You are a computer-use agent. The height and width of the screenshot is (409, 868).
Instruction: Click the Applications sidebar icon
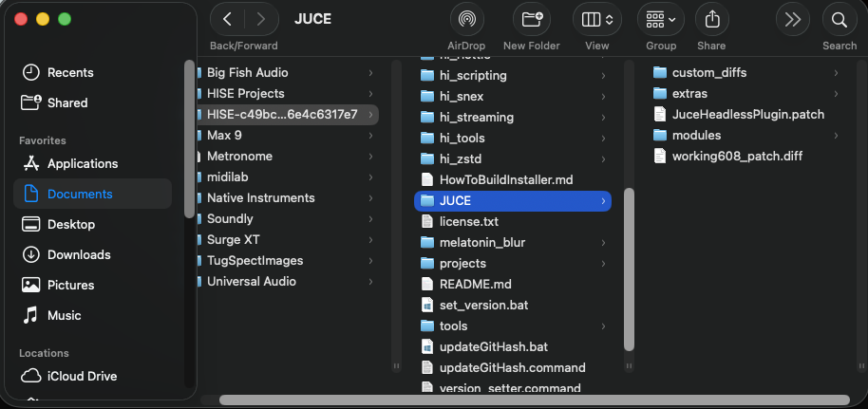[31, 163]
